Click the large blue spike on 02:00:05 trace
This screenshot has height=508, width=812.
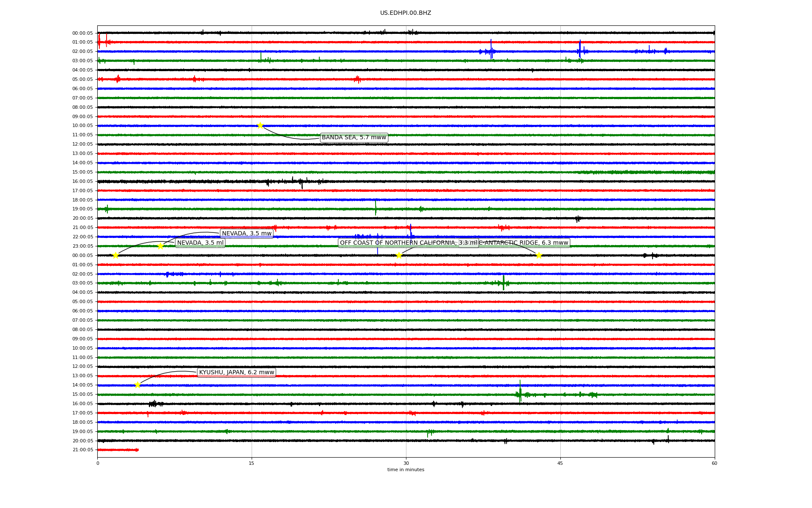pyautogui.click(x=491, y=50)
